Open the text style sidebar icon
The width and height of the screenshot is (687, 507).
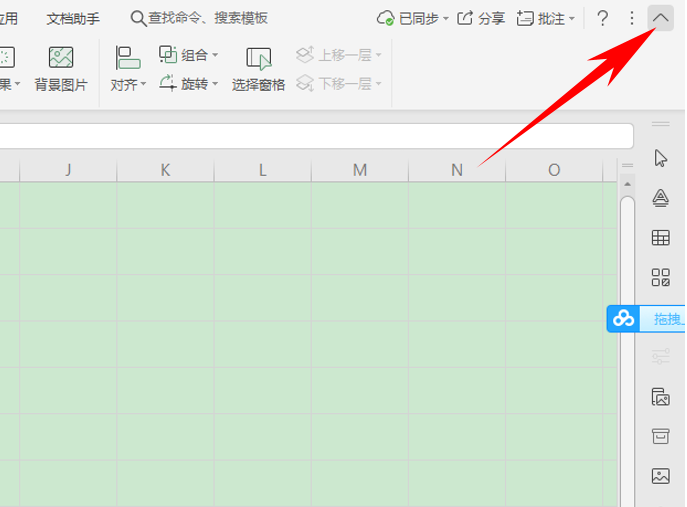click(x=660, y=198)
